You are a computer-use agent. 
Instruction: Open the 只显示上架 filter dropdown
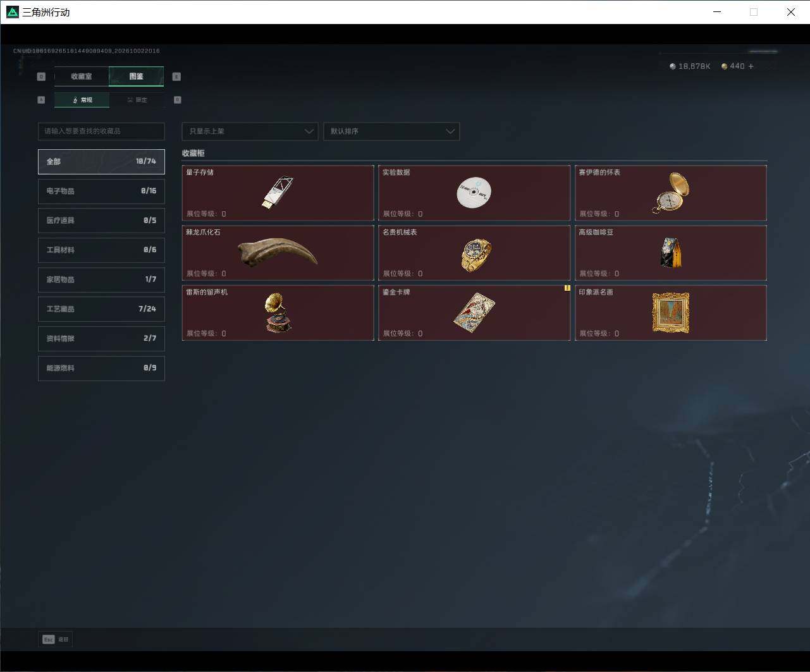pyautogui.click(x=250, y=131)
